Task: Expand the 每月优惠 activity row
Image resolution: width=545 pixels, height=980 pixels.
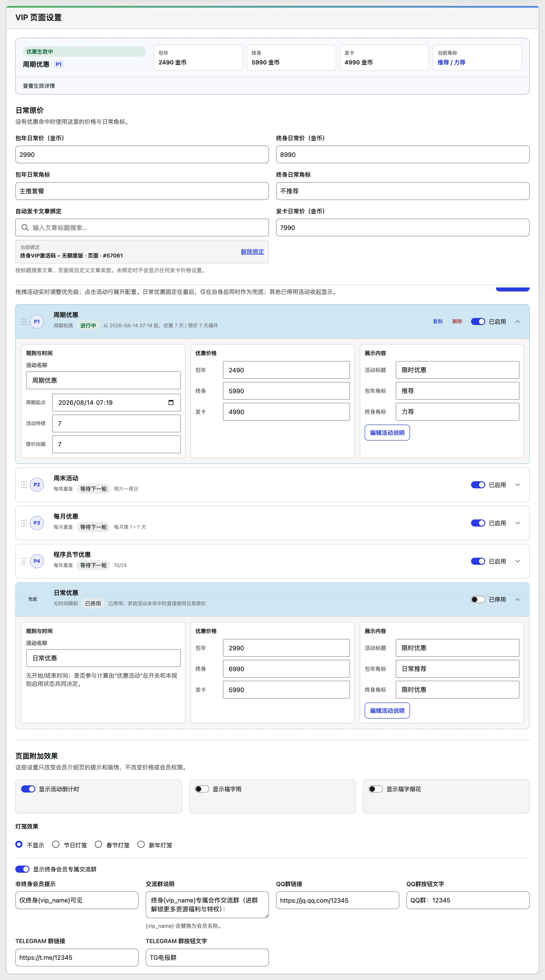Action: point(518,523)
